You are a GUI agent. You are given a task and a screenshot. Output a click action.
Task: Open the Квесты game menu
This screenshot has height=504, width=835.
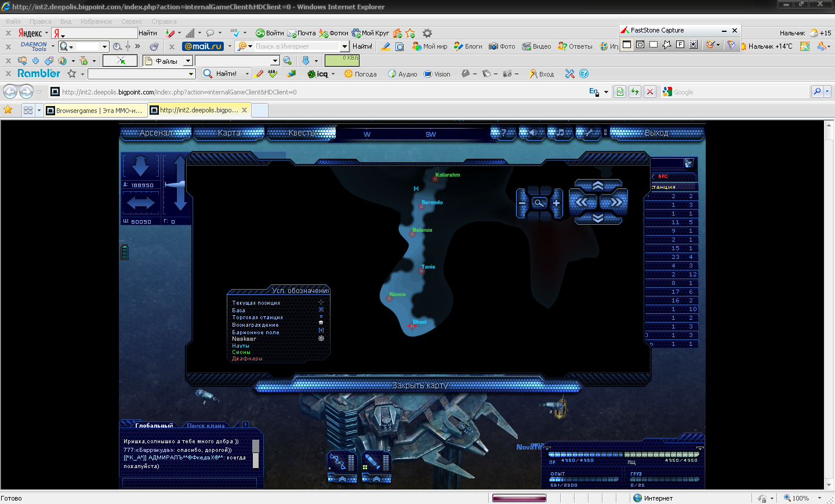point(301,133)
